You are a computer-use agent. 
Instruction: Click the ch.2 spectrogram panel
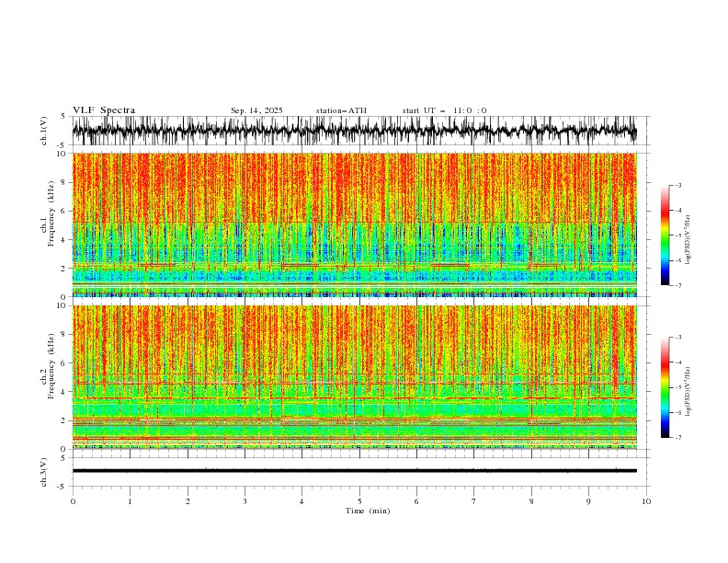point(355,377)
